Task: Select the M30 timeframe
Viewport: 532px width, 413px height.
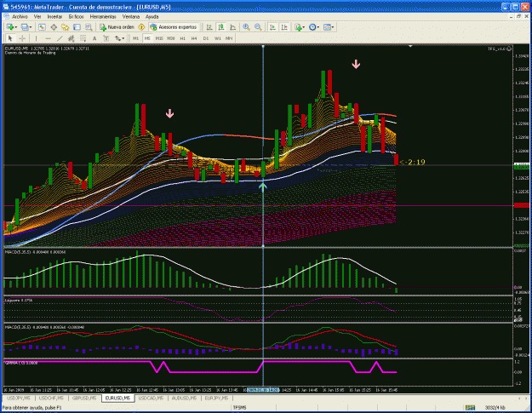Action: coord(170,38)
